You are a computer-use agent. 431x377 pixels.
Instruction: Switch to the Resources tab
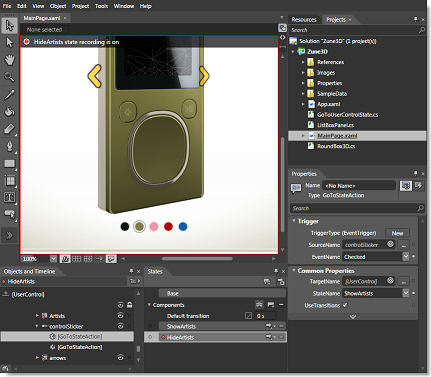(304, 20)
